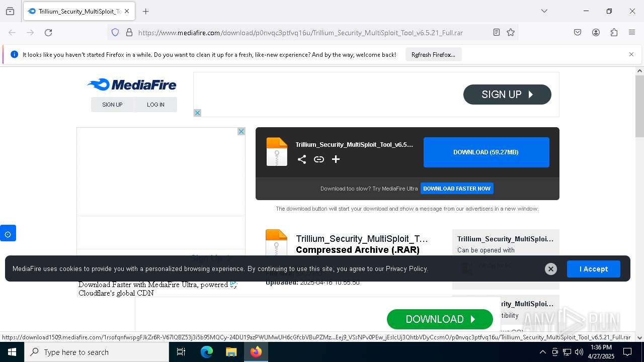Open the Windows Start menu
This screenshot has height=362, width=644.
(12, 352)
